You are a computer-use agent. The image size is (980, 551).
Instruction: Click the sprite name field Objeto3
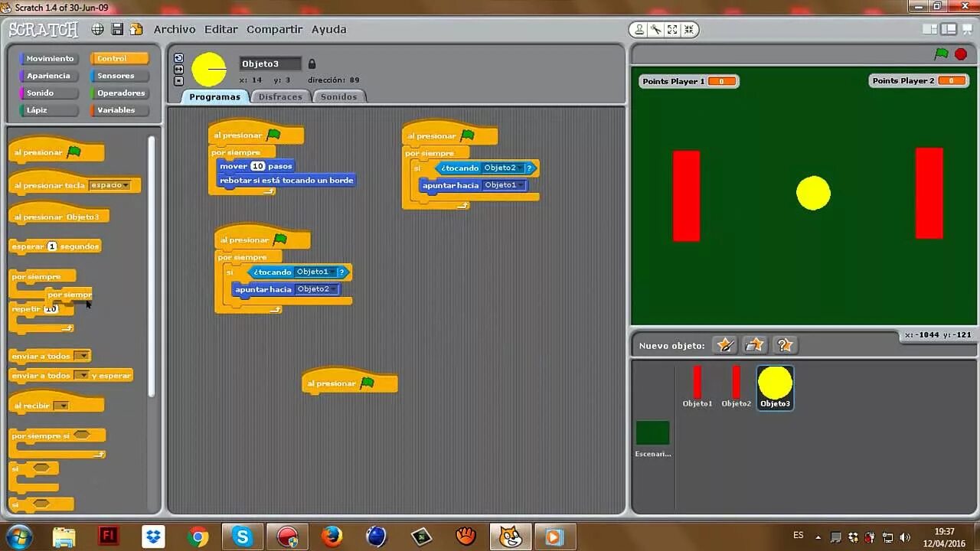tap(270, 64)
